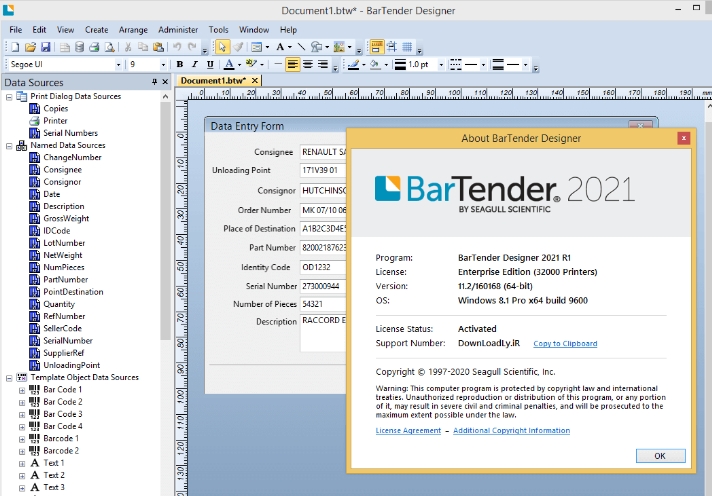Select ChangeNumber in Named Data Sources
The height and width of the screenshot is (496, 712).
72,158
